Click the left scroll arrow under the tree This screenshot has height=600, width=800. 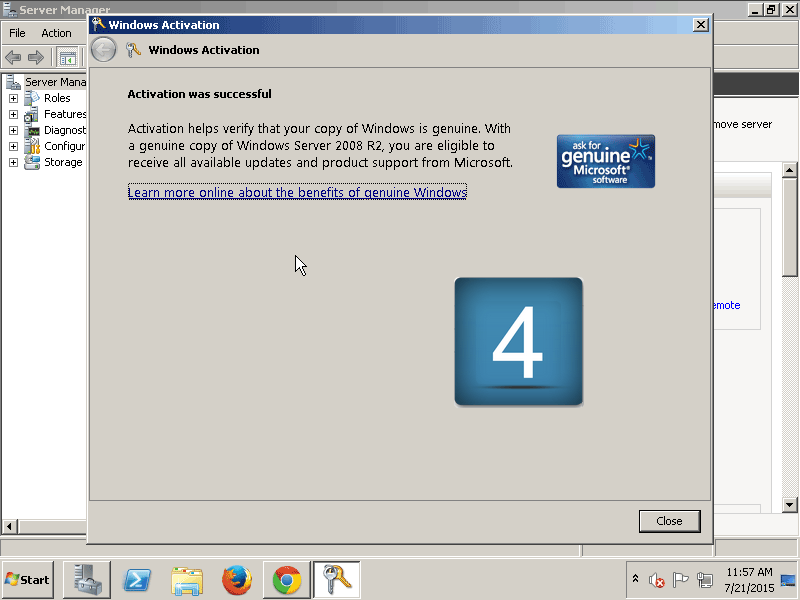(x=9, y=526)
